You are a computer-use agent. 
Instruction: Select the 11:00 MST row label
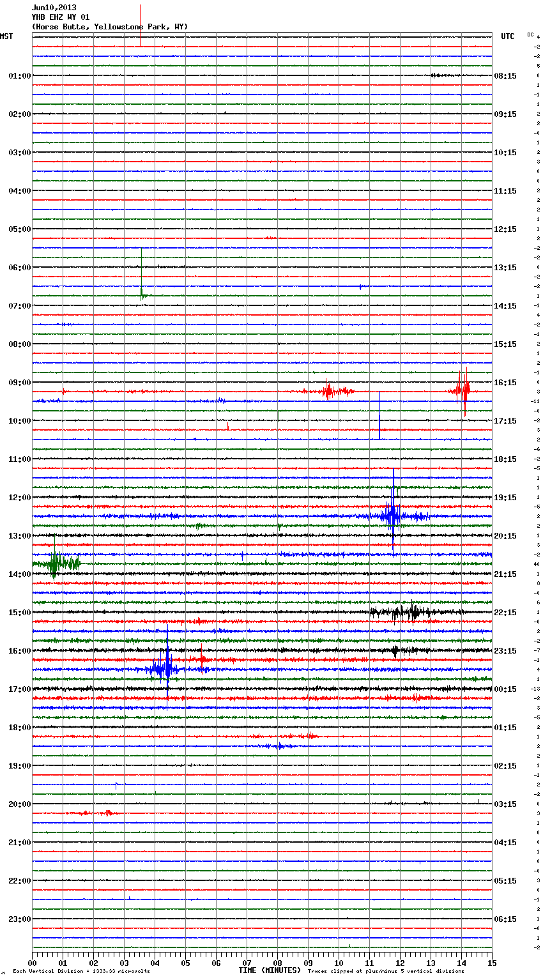pyautogui.click(x=19, y=459)
